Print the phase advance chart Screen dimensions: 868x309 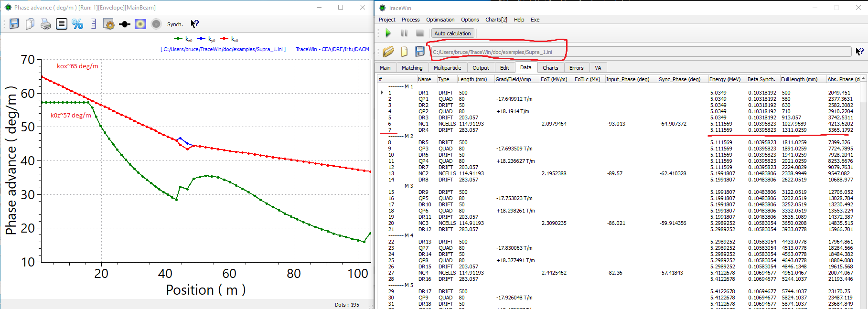coord(45,24)
